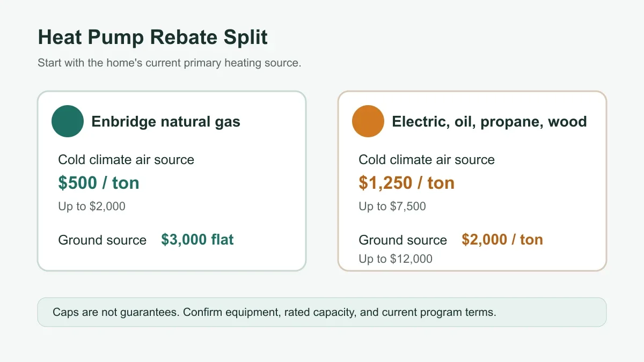This screenshot has width=644, height=362.
Task: Click the "Caps are not guarantees" notice banner
Action: (x=322, y=312)
